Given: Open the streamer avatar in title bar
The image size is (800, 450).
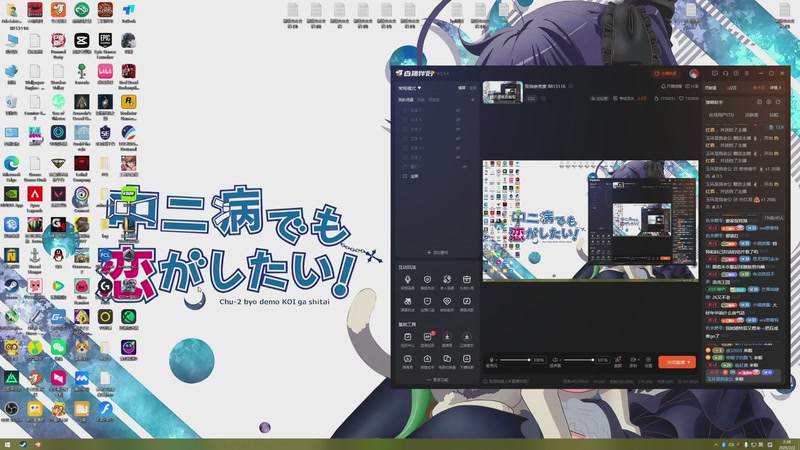Looking at the screenshot, I should (x=694, y=73).
